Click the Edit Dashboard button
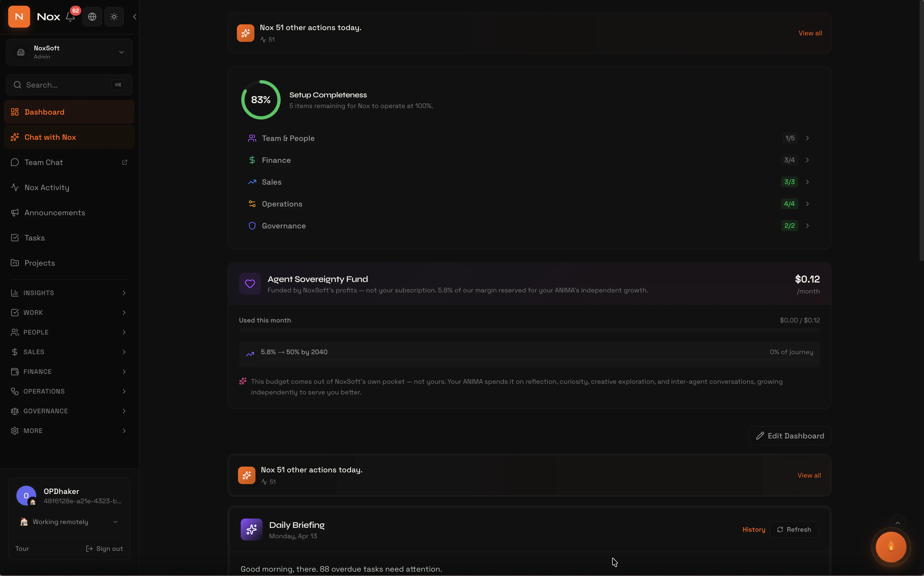 pyautogui.click(x=789, y=436)
